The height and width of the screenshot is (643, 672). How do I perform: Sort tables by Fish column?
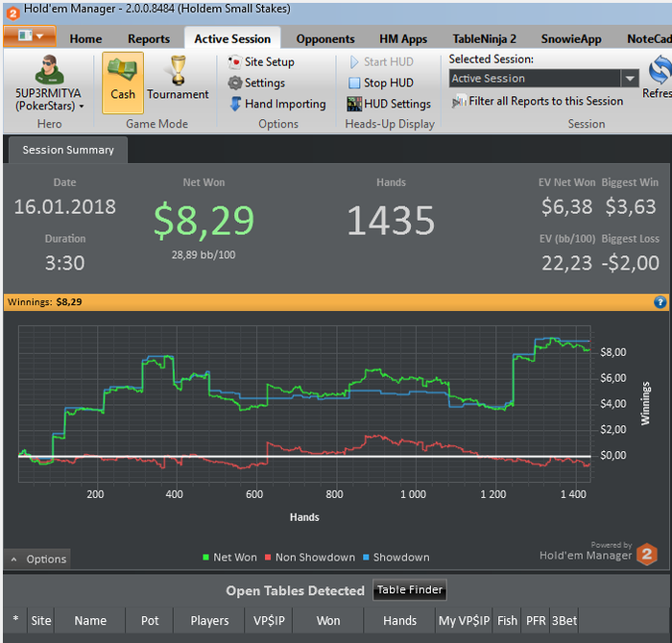pos(507,620)
